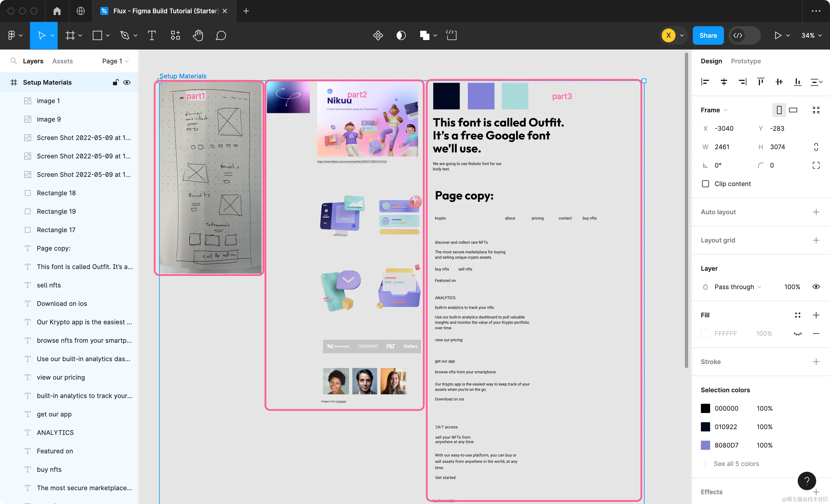Select the Comment tool
The height and width of the screenshot is (504, 830).
click(221, 36)
